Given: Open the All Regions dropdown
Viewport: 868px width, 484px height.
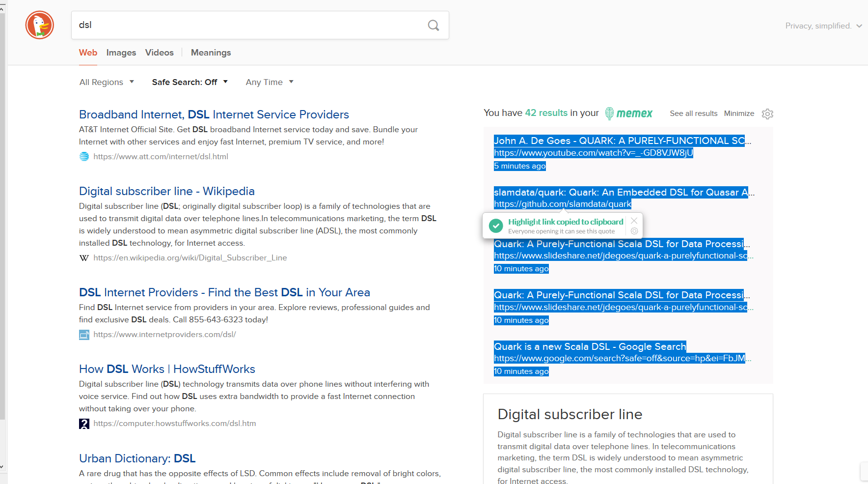Looking at the screenshot, I should point(107,82).
